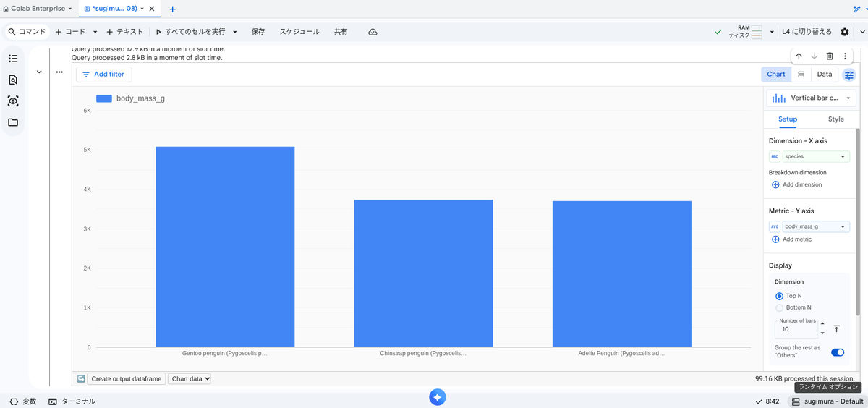
Task: Open the Setup tab
Action: 788,119
